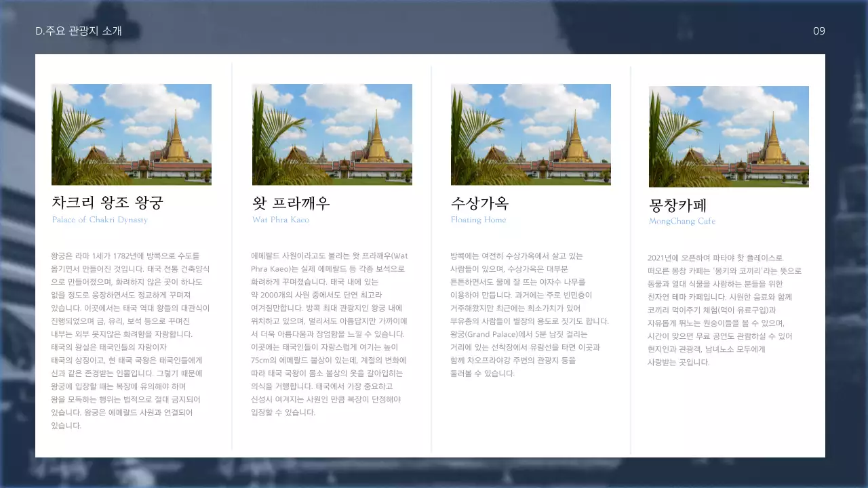Select the 왓 프라깨우 body text

[330, 332]
